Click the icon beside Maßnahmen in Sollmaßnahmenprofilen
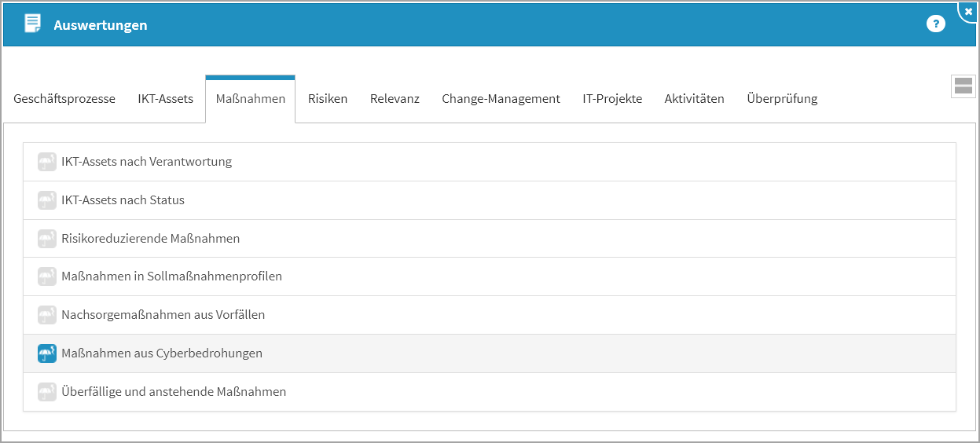The width and height of the screenshot is (980, 443). coord(47,276)
